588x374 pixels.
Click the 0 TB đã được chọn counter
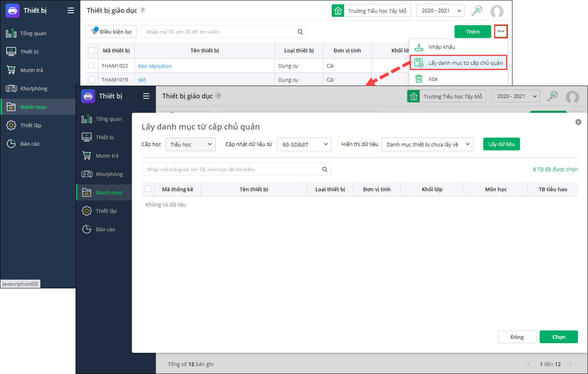(x=555, y=169)
